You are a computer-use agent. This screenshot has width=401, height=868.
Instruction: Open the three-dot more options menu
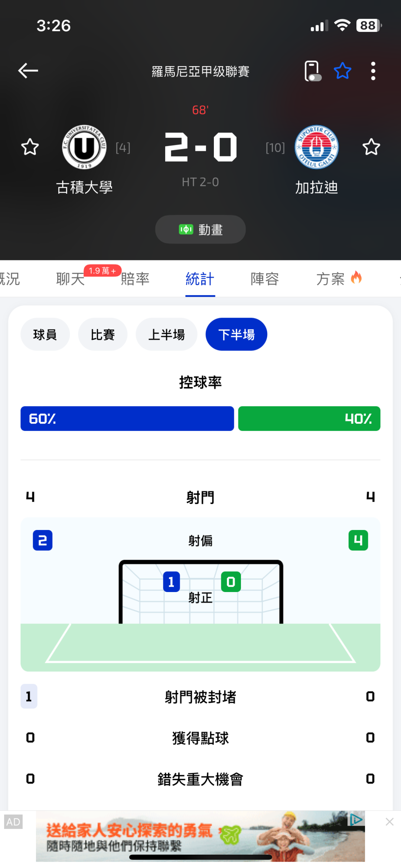[373, 71]
